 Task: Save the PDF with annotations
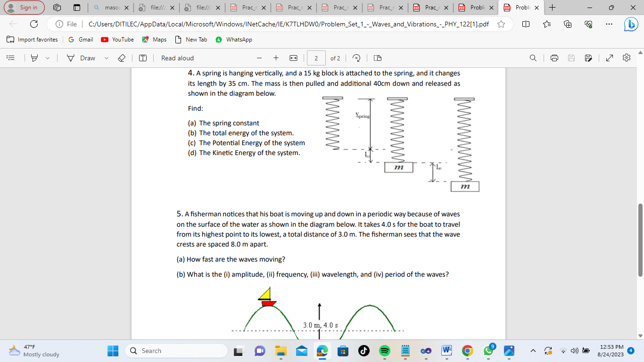point(588,58)
